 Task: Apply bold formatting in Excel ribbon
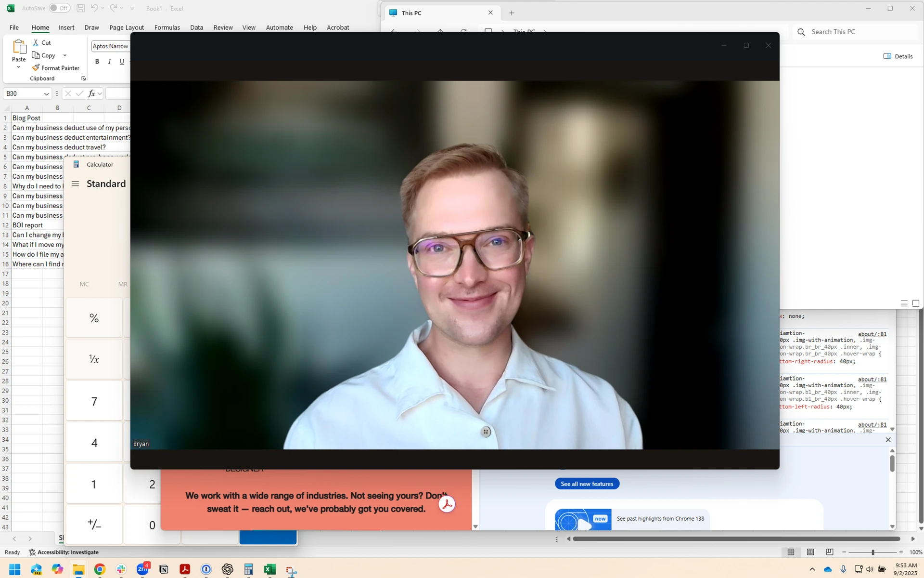[x=97, y=62]
